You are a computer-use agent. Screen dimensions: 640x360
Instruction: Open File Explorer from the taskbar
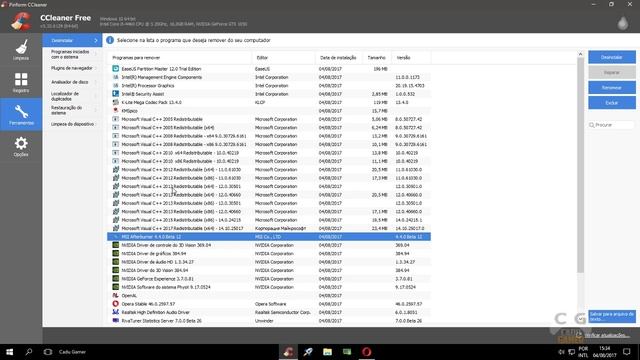[x=327, y=352]
